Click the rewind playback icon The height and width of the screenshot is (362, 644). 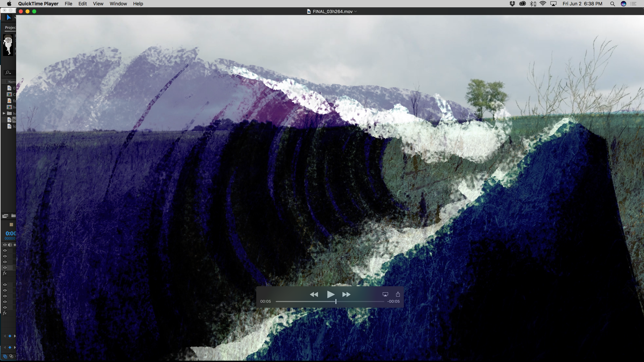[314, 295]
